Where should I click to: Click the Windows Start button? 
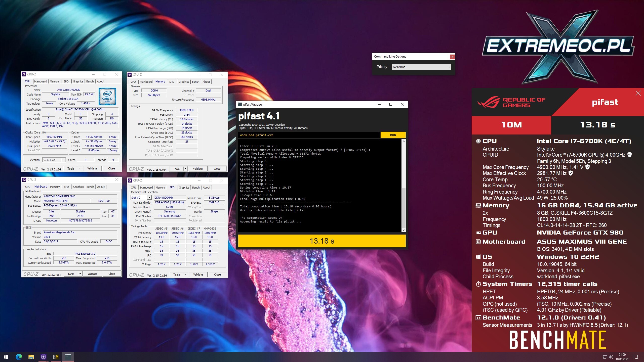click(6, 357)
